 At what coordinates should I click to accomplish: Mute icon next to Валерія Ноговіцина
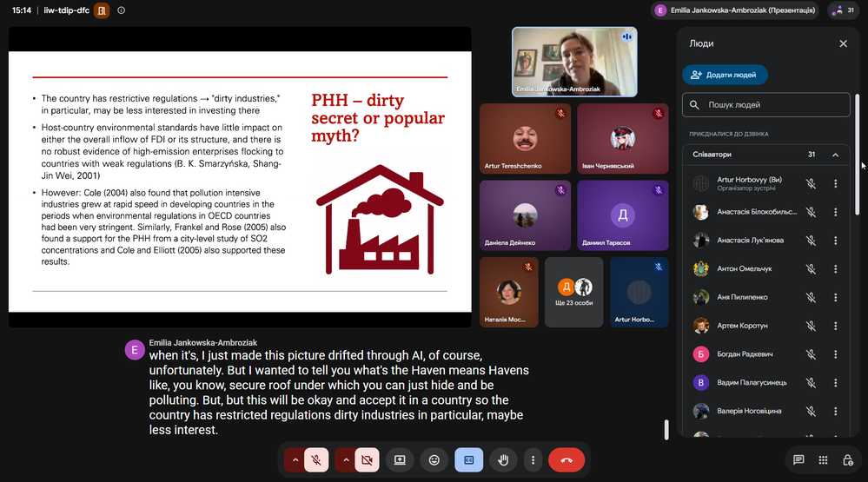click(811, 411)
